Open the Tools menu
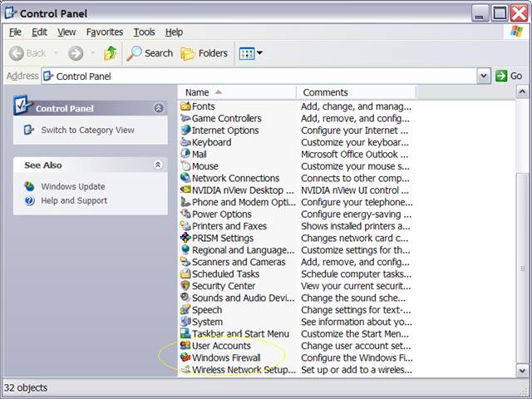The height and width of the screenshot is (399, 532). click(x=144, y=32)
